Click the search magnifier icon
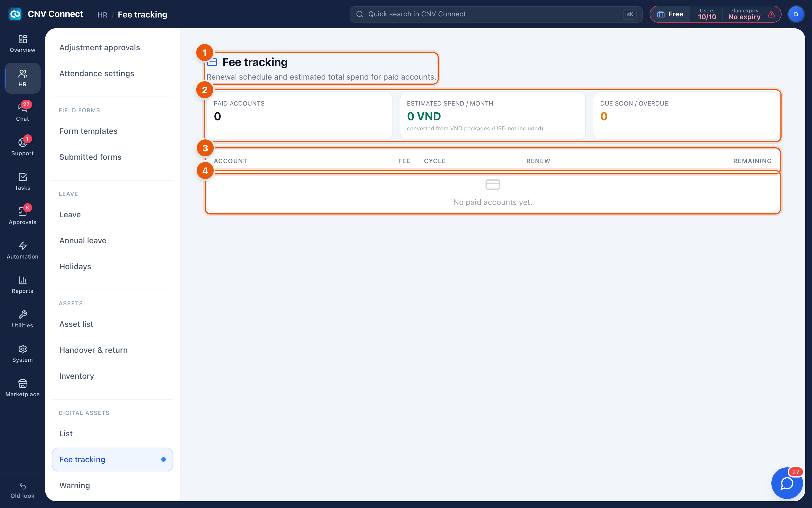 point(360,14)
